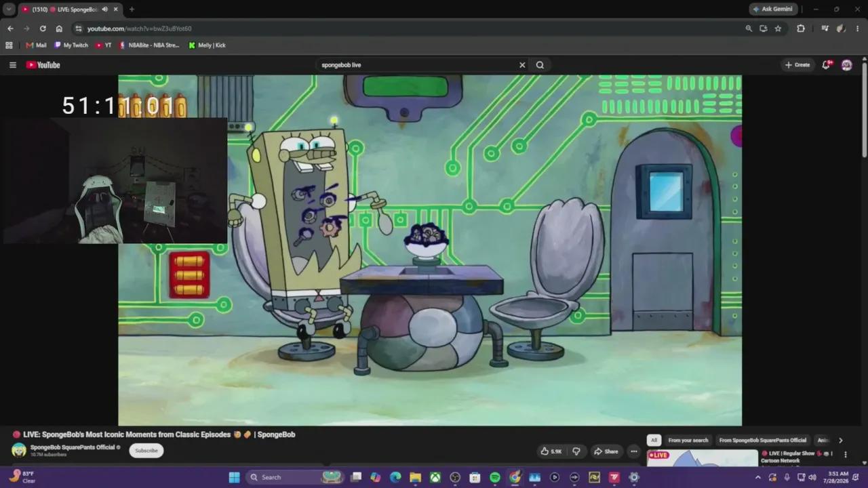This screenshot has height=488, width=868.
Task: Open Settings gear in taskbar
Action: pos(634,477)
